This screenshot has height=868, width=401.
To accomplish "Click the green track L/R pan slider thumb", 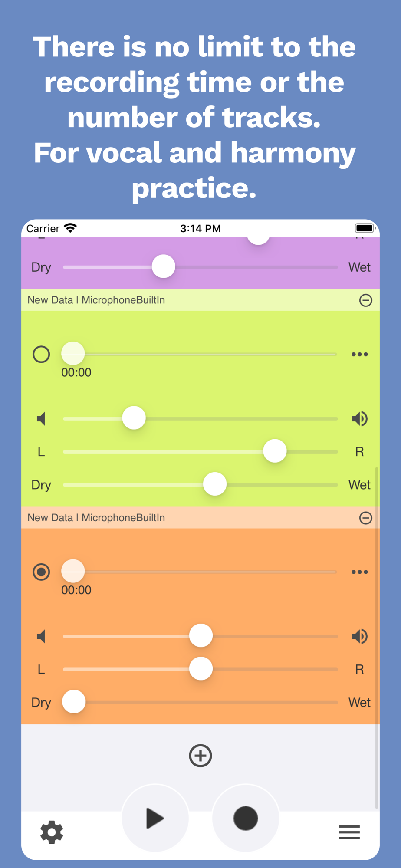I will click(275, 451).
